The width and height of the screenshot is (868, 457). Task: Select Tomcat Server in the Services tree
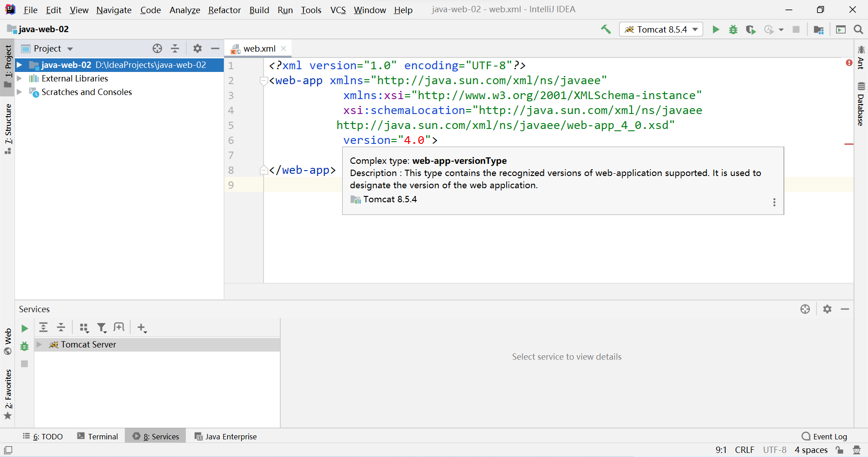[157, 344]
